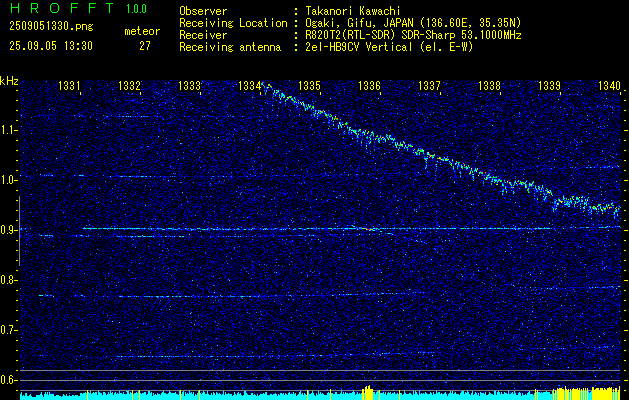Click the Receiver field label
This screenshot has height=400, width=629.
pos(203,35)
